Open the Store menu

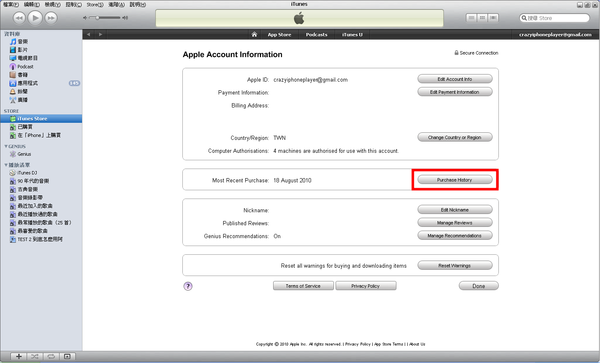[95, 5]
